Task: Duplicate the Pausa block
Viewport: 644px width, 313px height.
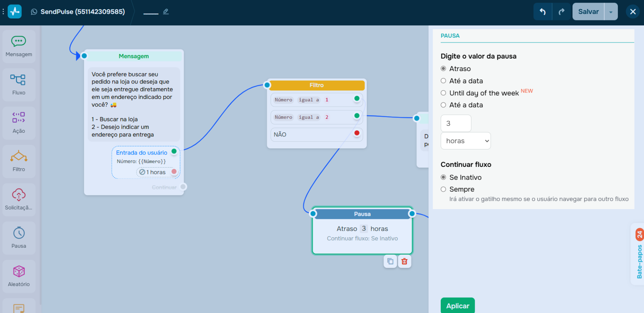Action: (390, 261)
